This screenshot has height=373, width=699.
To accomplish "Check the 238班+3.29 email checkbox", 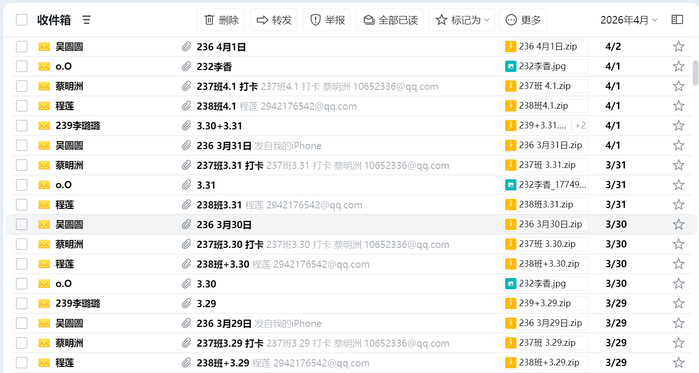I will tap(21, 362).
